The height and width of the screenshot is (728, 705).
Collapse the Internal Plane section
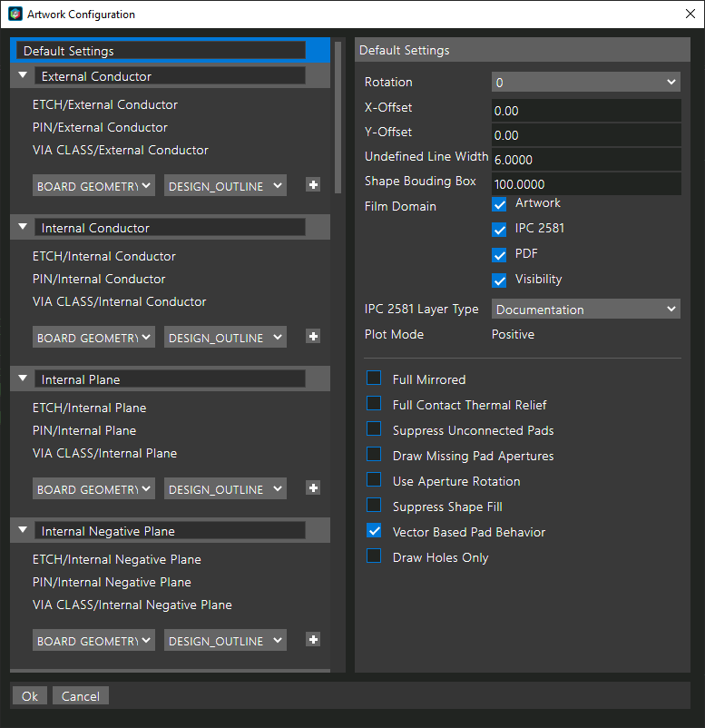pyautogui.click(x=23, y=378)
